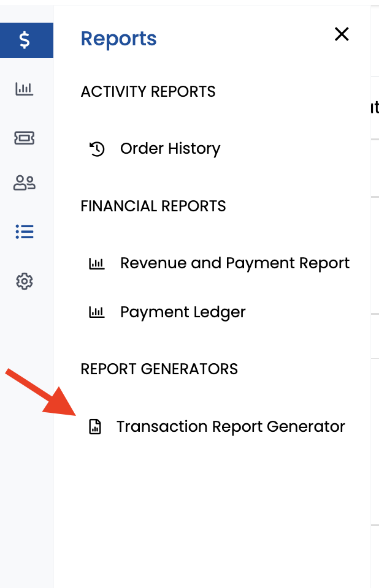Screen dimensions: 379x588
Task: Select the ticket icon in sidebar
Action: (x=25, y=138)
